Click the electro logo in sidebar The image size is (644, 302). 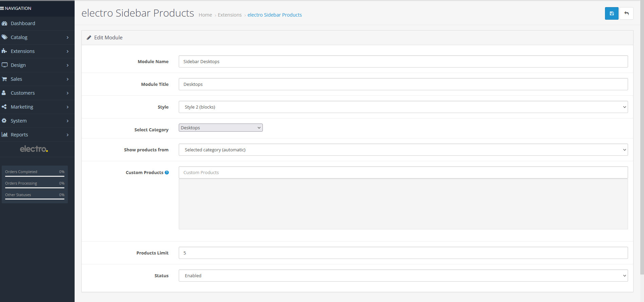tap(34, 149)
